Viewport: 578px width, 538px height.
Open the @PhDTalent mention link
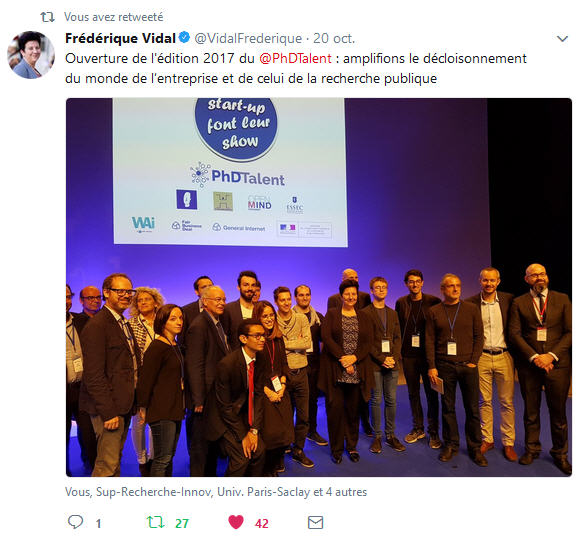click(x=295, y=59)
